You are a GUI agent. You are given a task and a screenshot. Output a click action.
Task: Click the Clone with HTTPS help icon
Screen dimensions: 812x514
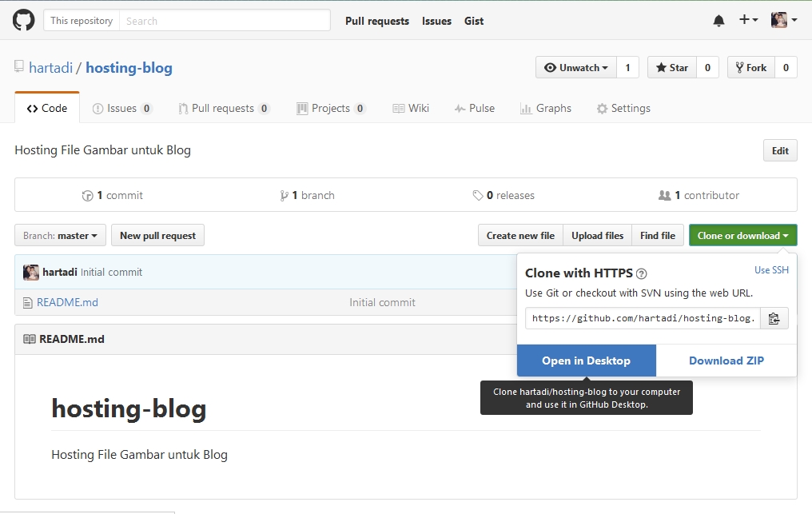coord(641,273)
